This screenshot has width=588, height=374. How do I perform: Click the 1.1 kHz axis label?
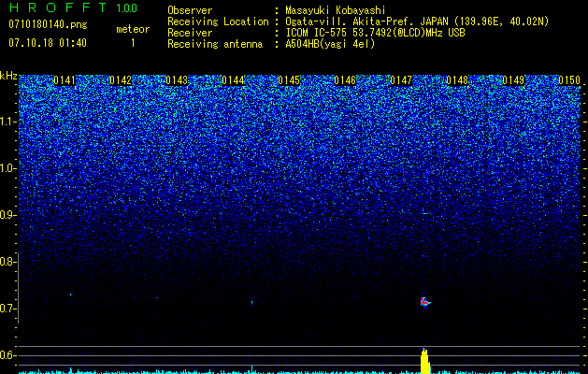(x=7, y=122)
